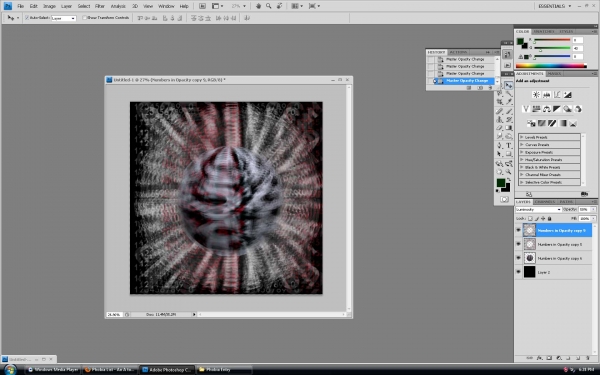Toggle lock all for the layer
Viewport: 600px width, 375px height.
click(549, 218)
